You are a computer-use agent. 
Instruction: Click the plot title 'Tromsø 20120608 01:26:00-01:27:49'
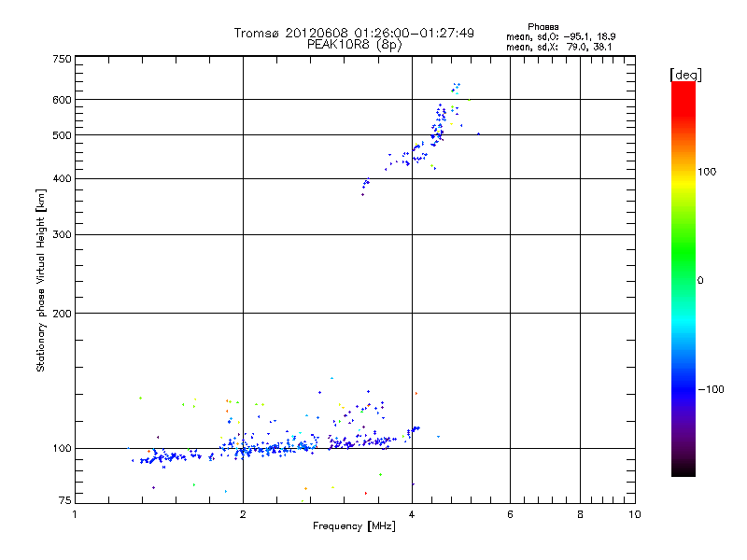pyautogui.click(x=354, y=33)
